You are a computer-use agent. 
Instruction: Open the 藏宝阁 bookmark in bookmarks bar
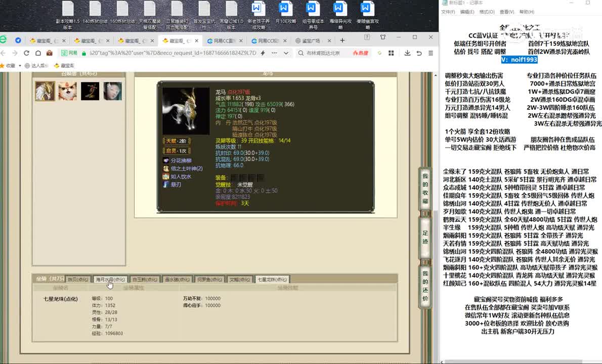(64, 66)
